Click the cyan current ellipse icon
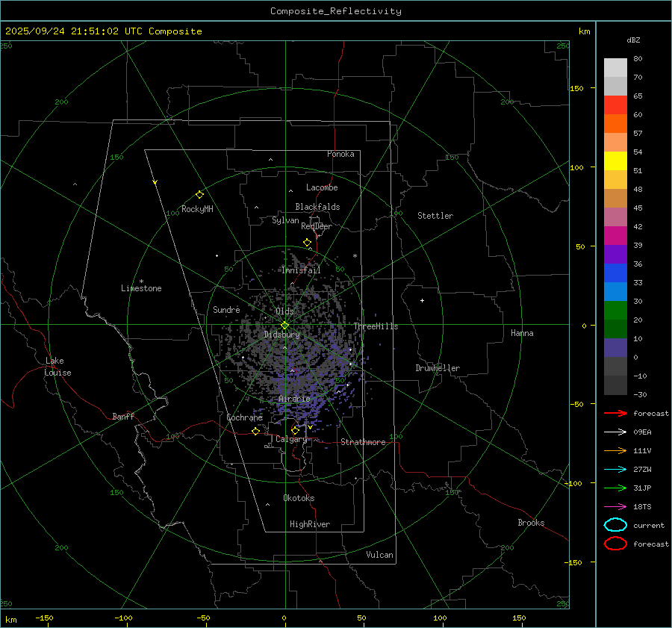672x628 pixels. [x=615, y=525]
